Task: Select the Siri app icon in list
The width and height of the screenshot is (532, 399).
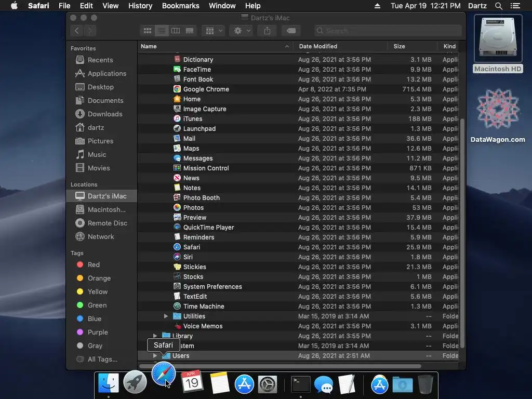Action: click(177, 257)
